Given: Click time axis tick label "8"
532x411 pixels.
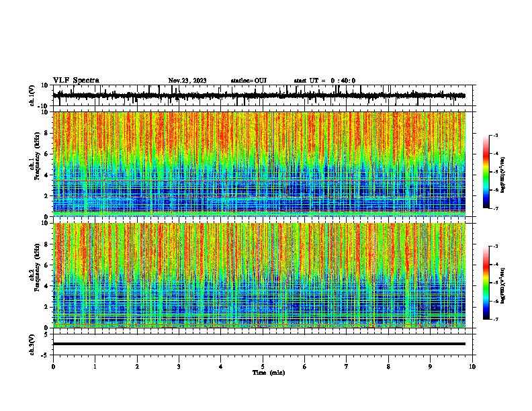Looking at the screenshot, I should coord(388,367).
